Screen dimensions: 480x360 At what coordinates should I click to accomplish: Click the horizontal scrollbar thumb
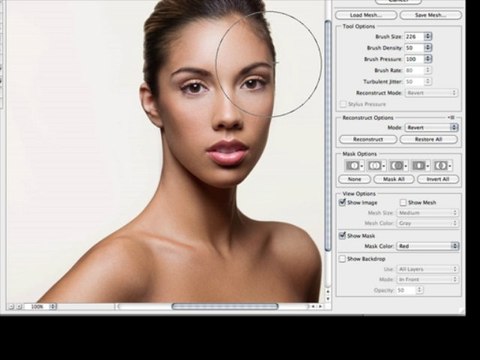click(x=225, y=306)
